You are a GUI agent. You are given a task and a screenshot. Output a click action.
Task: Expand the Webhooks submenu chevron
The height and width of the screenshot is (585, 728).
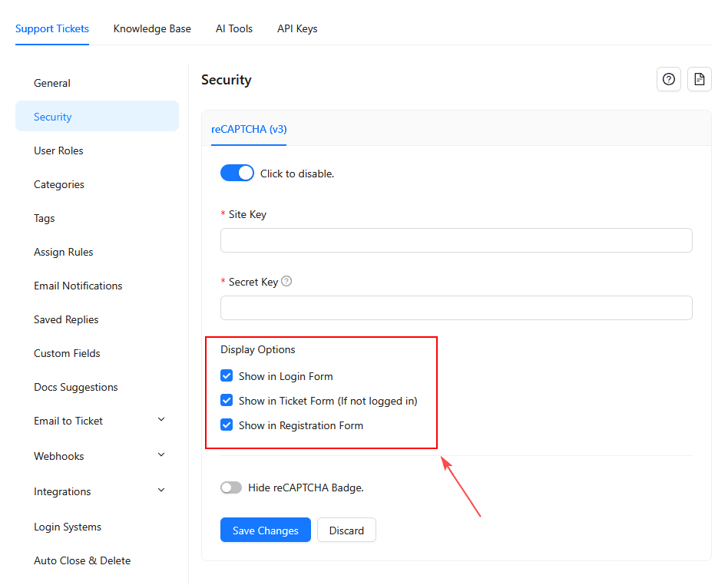pos(160,455)
